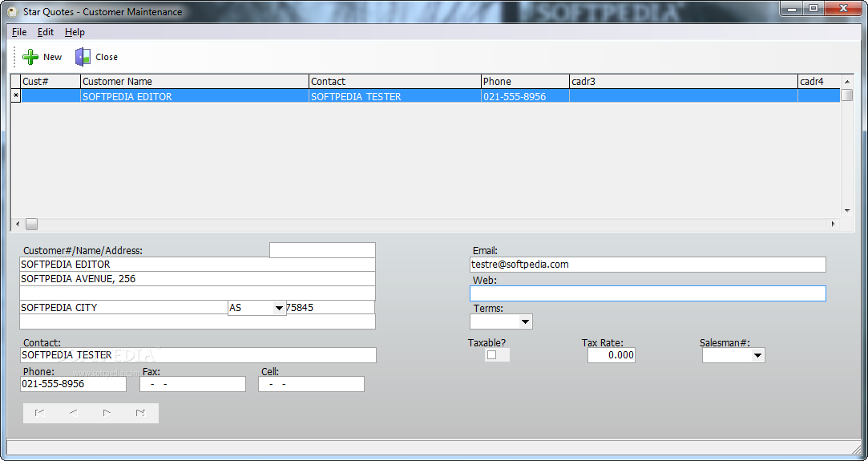Click the green plus New icon
The width and height of the screenshot is (868, 461).
click(30, 56)
